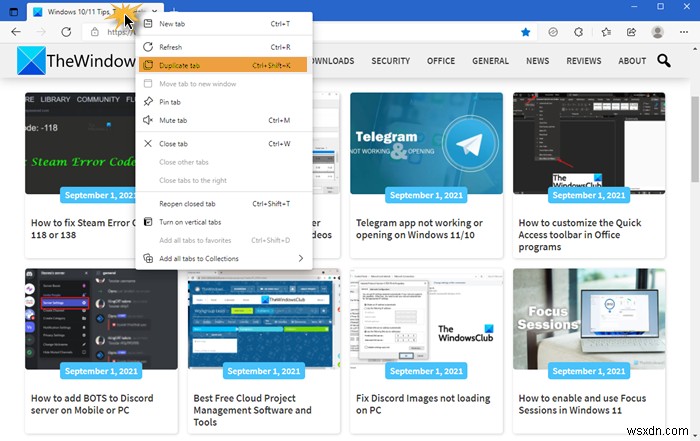Open the REVIEWS nav link
The image size is (700, 441).
tap(583, 61)
